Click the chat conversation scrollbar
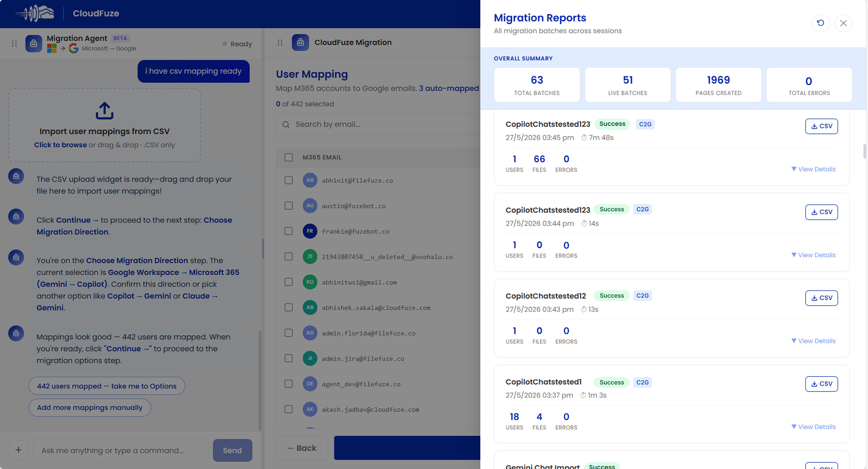Screen dimensions: 868x469 pyautogui.click(x=260, y=381)
